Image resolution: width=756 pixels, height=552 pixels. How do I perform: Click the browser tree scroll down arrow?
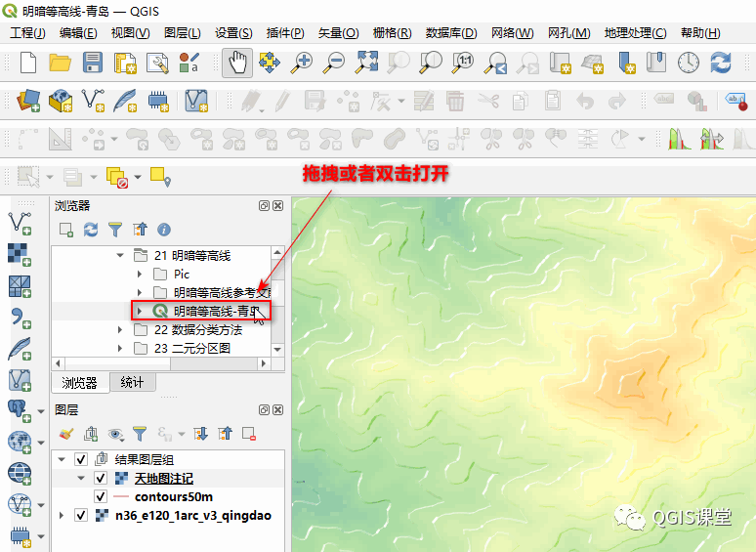[277, 349]
